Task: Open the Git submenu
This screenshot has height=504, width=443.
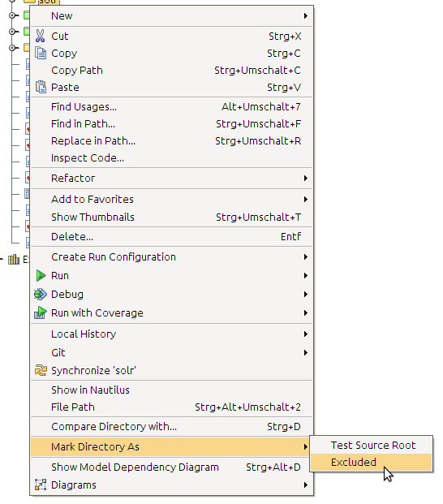Action: [171, 352]
